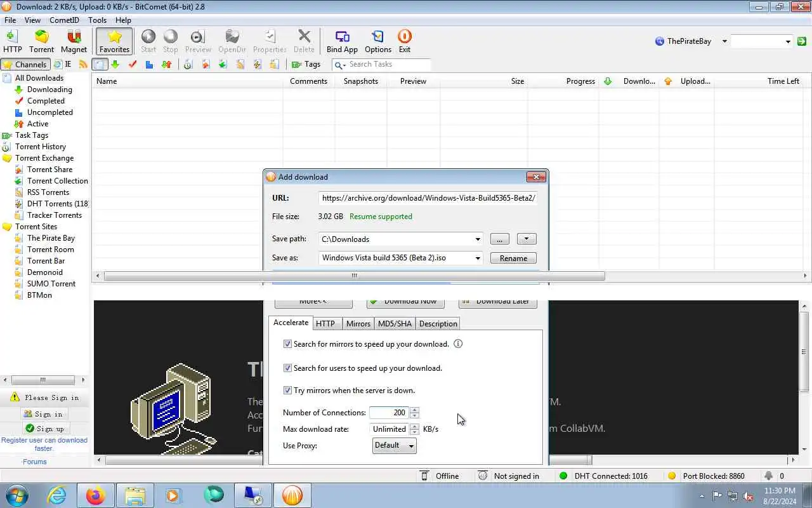Click the red checkmark completed-filter icon
The height and width of the screenshot is (508, 812).
(x=132, y=64)
